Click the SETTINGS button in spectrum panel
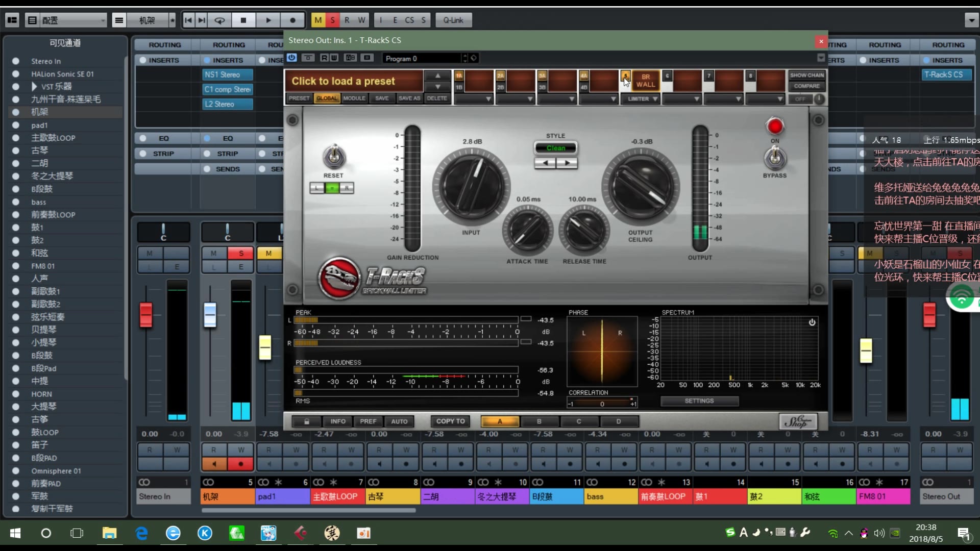The height and width of the screenshot is (551, 980). point(699,400)
